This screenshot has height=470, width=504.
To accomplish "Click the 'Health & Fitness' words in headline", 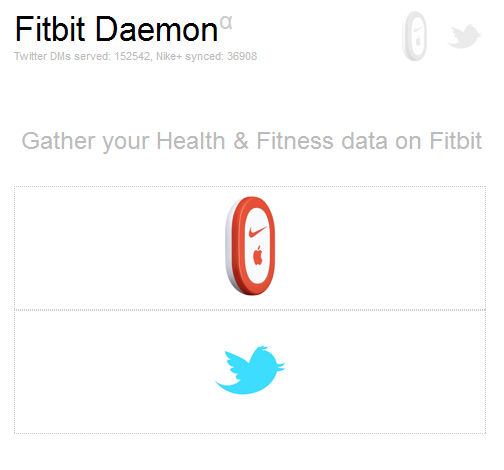I will click(245, 140).
